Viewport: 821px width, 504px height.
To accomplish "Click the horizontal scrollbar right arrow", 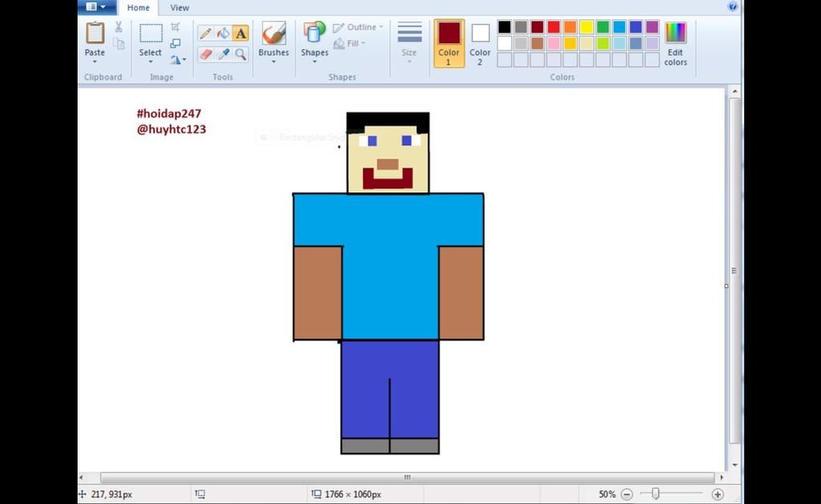I will (722, 478).
